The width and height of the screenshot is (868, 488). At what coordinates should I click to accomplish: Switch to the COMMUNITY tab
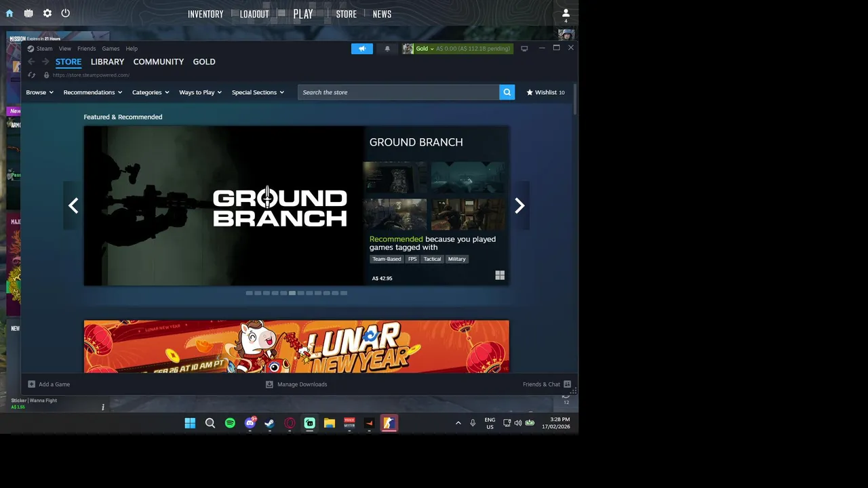click(x=159, y=62)
